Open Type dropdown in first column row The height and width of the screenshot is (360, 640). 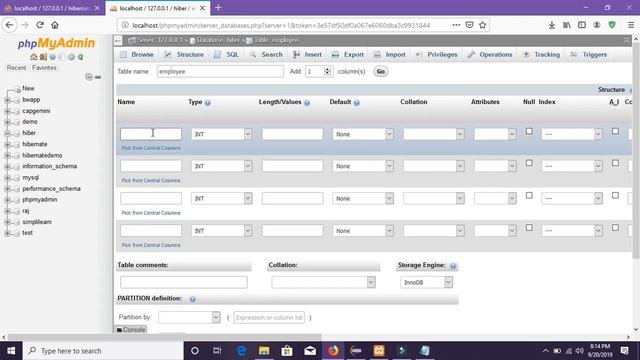tap(222, 134)
